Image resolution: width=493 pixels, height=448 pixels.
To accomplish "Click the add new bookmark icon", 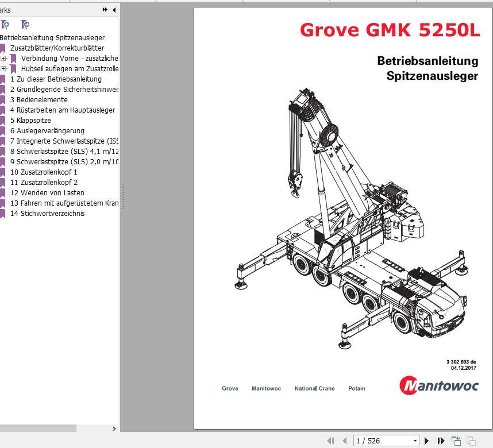I will [5, 25].
